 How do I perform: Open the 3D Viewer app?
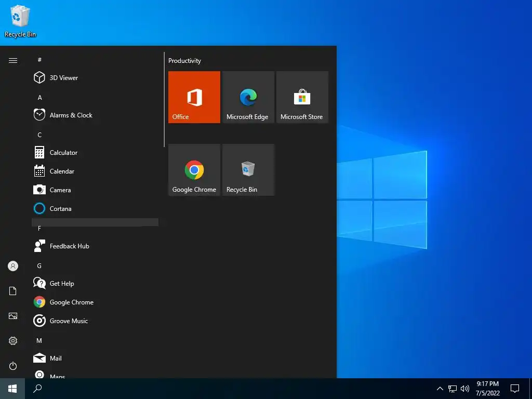click(x=95, y=78)
